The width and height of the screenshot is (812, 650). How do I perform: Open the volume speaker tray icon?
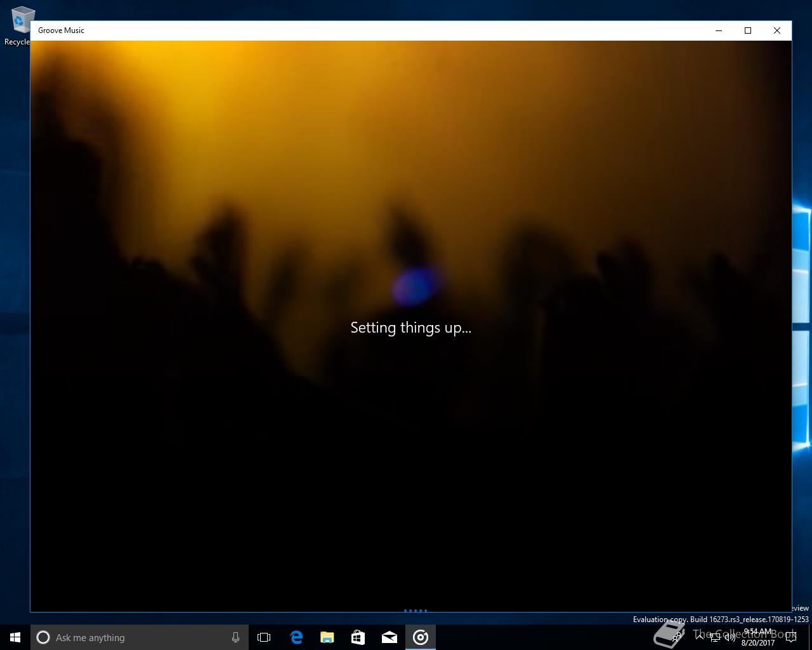coord(730,637)
